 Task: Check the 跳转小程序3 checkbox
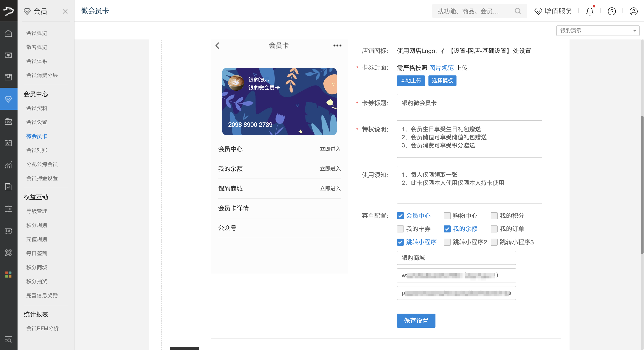494,242
